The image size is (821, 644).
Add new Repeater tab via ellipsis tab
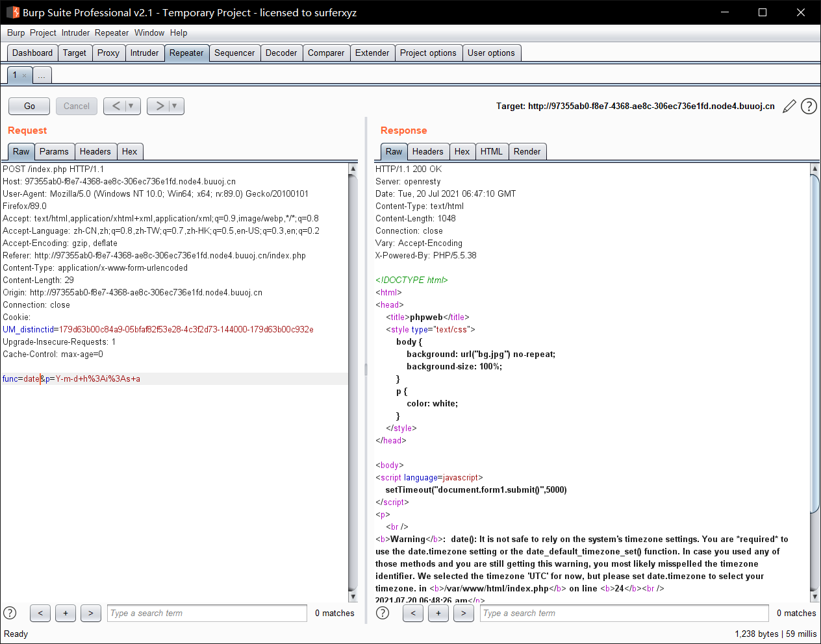tap(42, 75)
